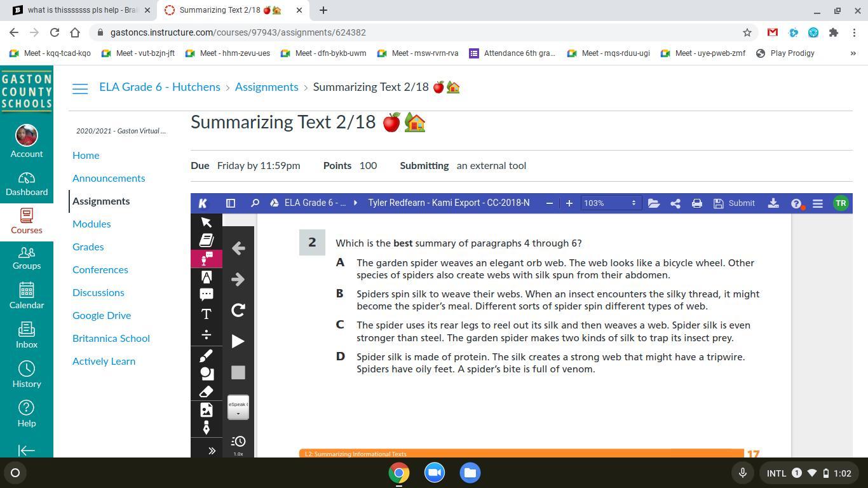Select the Kami text box tool
Screen dimensions: 868x488
pos(207,314)
